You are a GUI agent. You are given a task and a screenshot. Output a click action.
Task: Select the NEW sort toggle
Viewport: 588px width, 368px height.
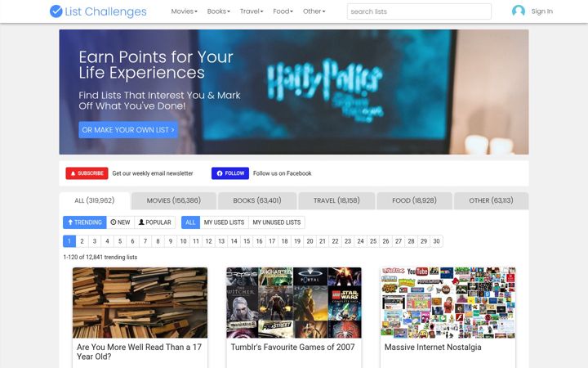coord(120,222)
